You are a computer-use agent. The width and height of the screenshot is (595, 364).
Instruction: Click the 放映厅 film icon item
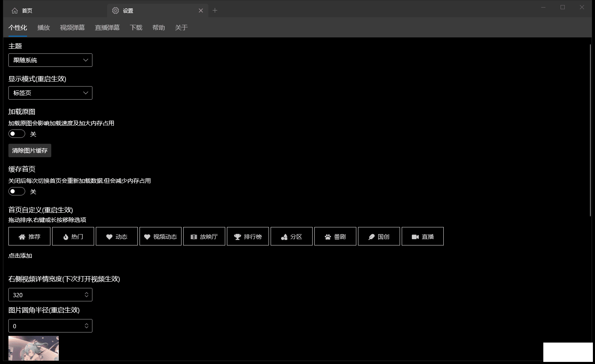click(204, 236)
